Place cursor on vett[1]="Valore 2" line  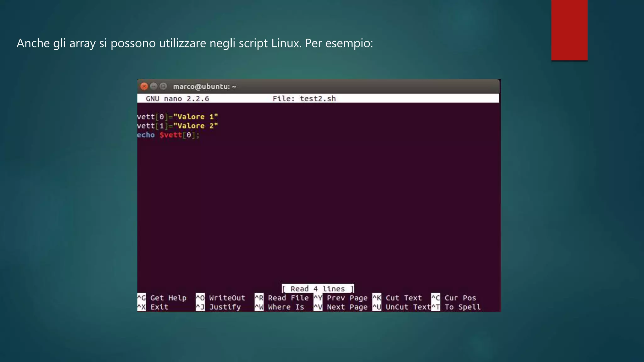[x=178, y=126]
